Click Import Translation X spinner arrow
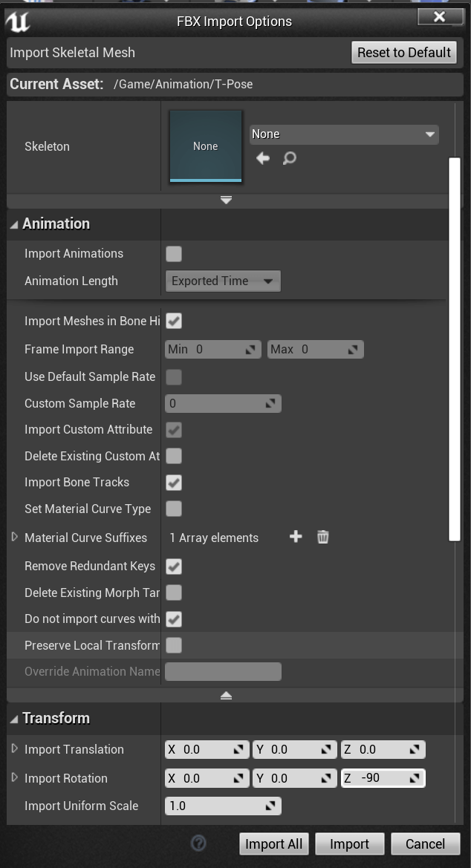 [x=238, y=749]
